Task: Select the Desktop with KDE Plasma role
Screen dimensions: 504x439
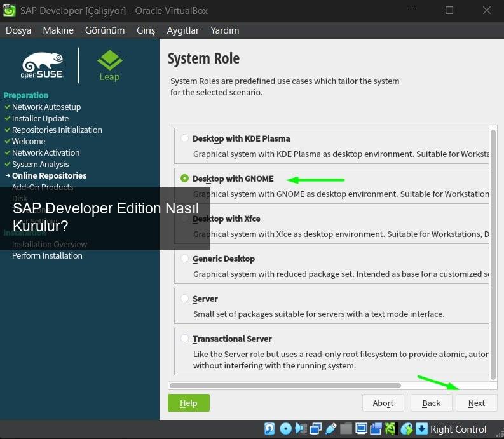Action: click(184, 138)
